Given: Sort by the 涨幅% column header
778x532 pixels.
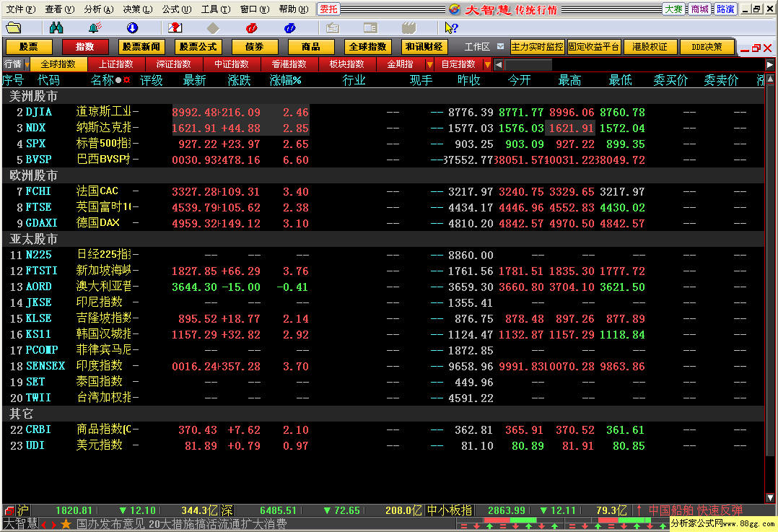Looking at the screenshot, I should 285,80.
